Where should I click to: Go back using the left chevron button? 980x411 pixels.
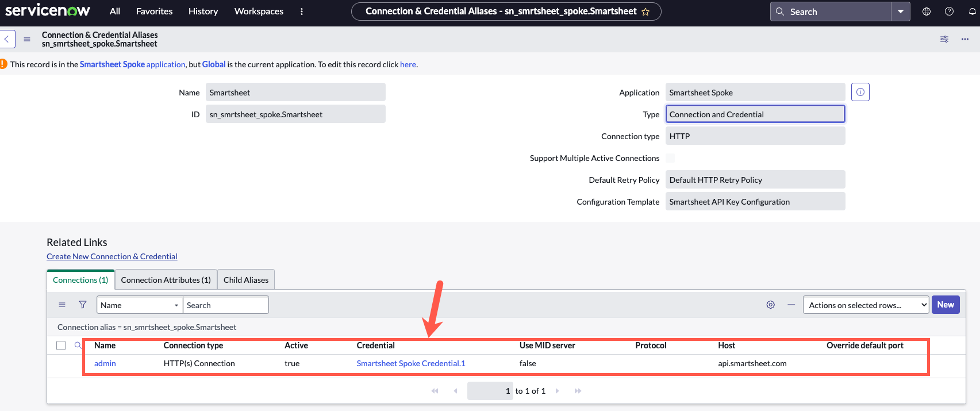click(7, 39)
